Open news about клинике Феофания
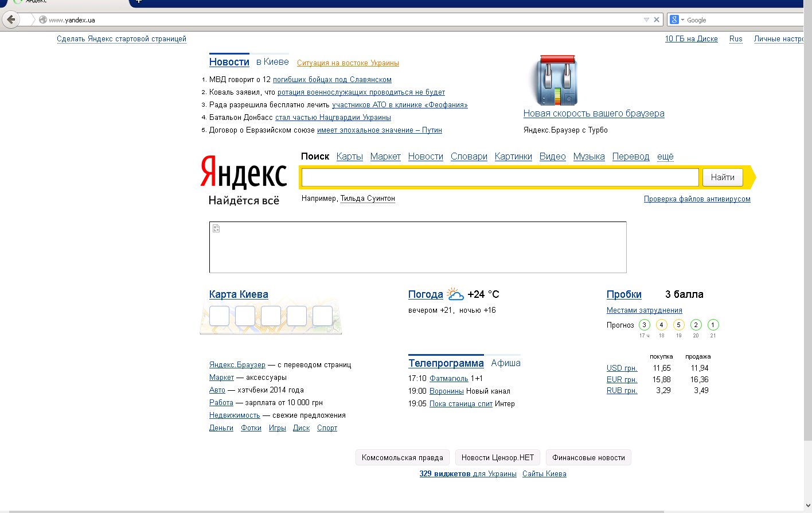 pos(400,105)
